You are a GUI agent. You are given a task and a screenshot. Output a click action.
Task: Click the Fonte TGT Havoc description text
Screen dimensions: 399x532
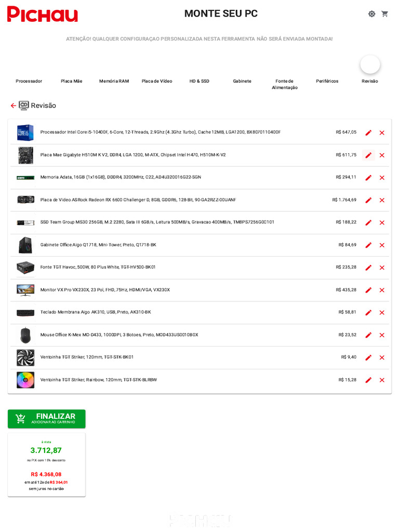click(98, 268)
